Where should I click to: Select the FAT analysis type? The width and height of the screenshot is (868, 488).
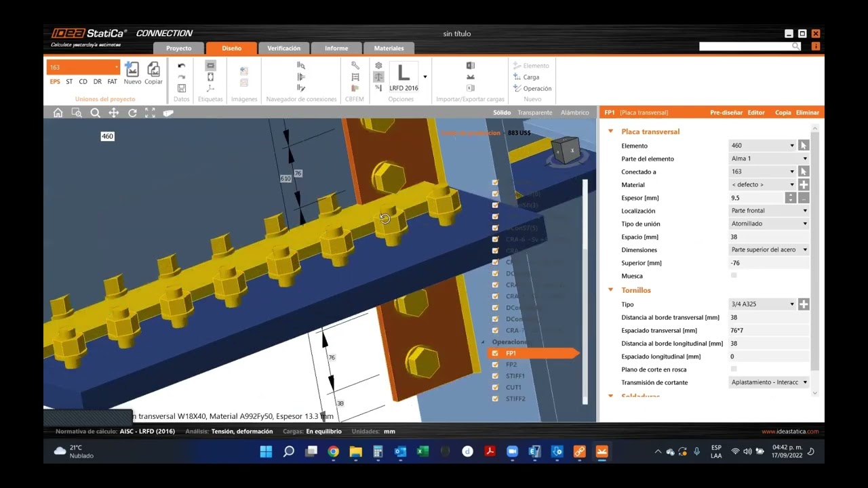click(112, 81)
